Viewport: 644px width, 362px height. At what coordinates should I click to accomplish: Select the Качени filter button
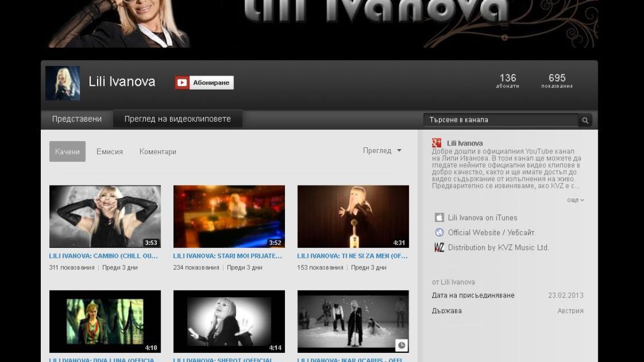point(67,152)
